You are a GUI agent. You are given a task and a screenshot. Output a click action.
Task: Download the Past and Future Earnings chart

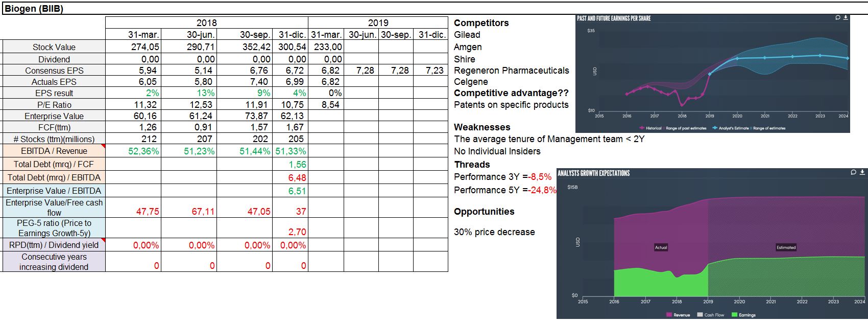point(846,18)
